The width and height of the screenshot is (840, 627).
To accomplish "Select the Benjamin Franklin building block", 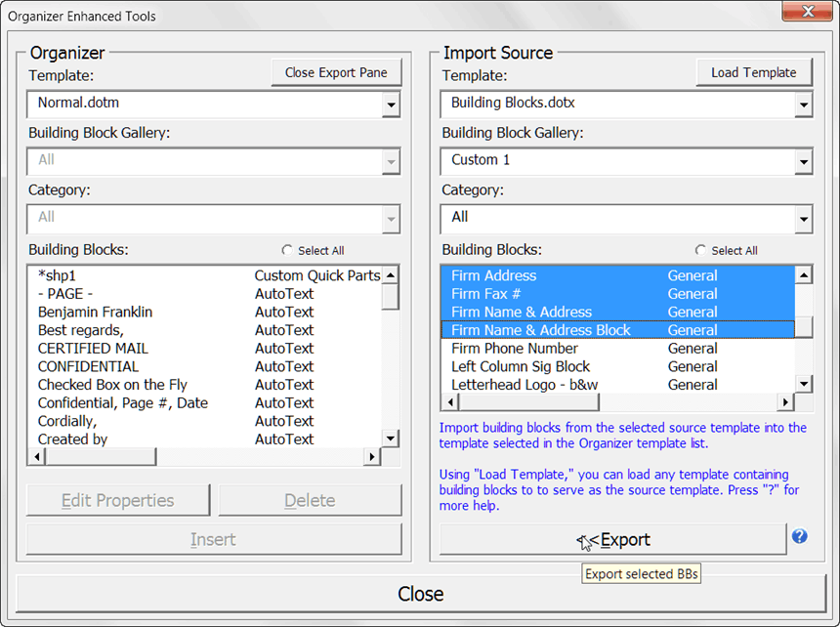I will (205, 312).
